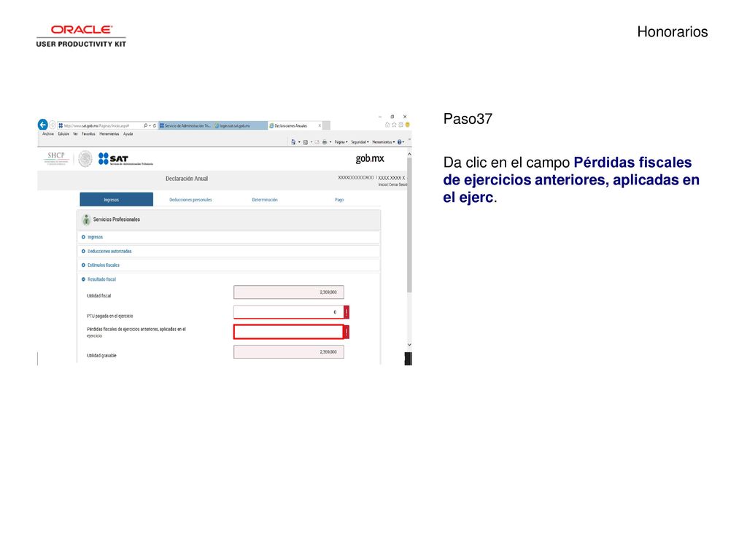Image resolution: width=747 pixels, height=560 pixels.
Task: Open the Ver menu
Action: click(x=75, y=134)
